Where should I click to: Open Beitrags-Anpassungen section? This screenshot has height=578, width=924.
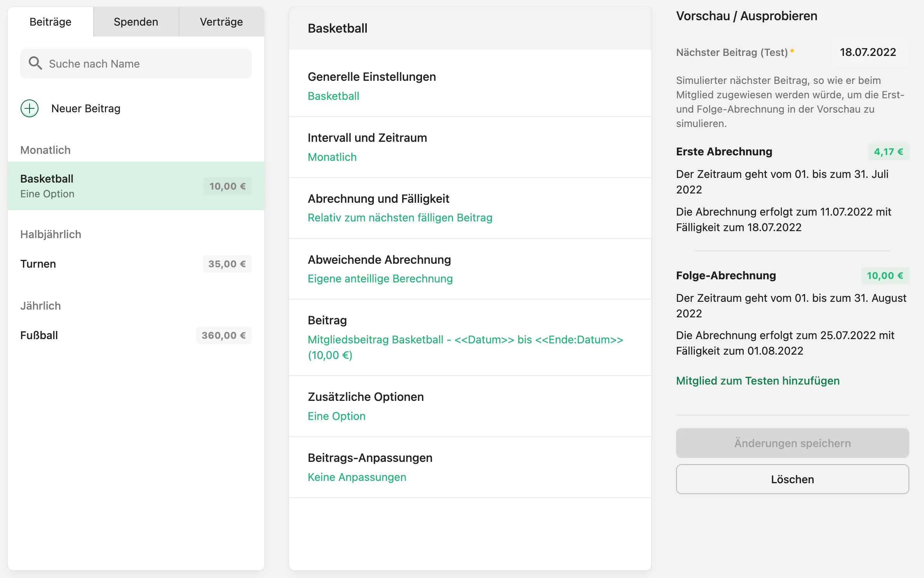pyautogui.click(x=470, y=467)
